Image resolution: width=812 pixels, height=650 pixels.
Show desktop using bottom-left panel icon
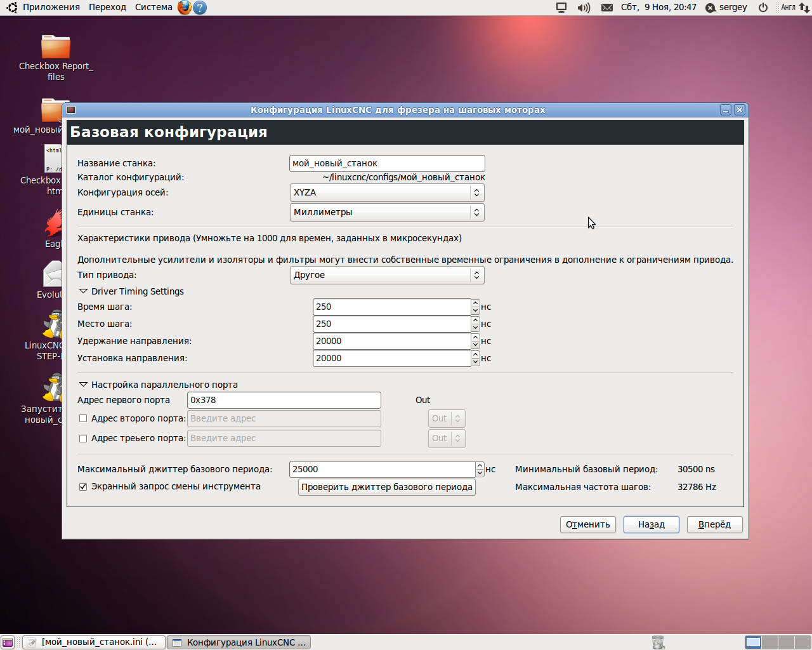[8, 642]
